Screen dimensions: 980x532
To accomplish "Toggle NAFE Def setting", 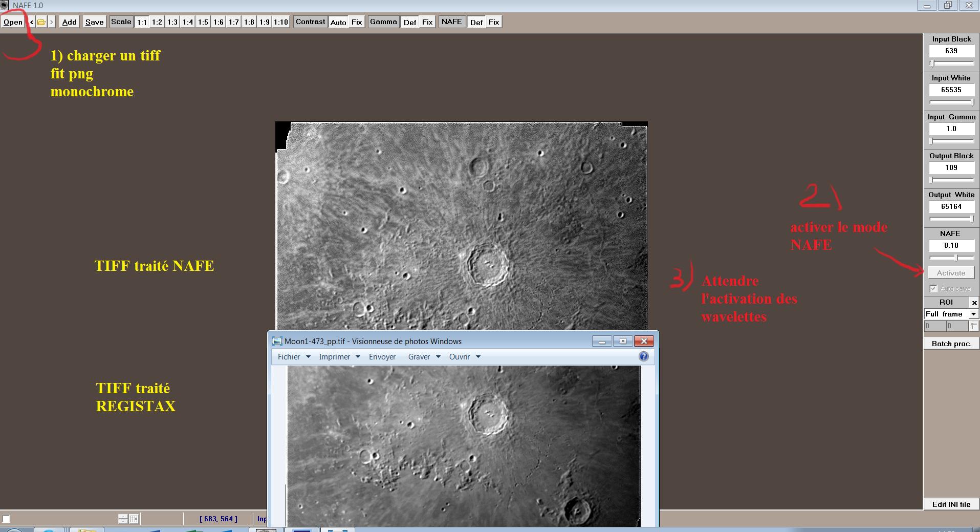I will 476,22.
